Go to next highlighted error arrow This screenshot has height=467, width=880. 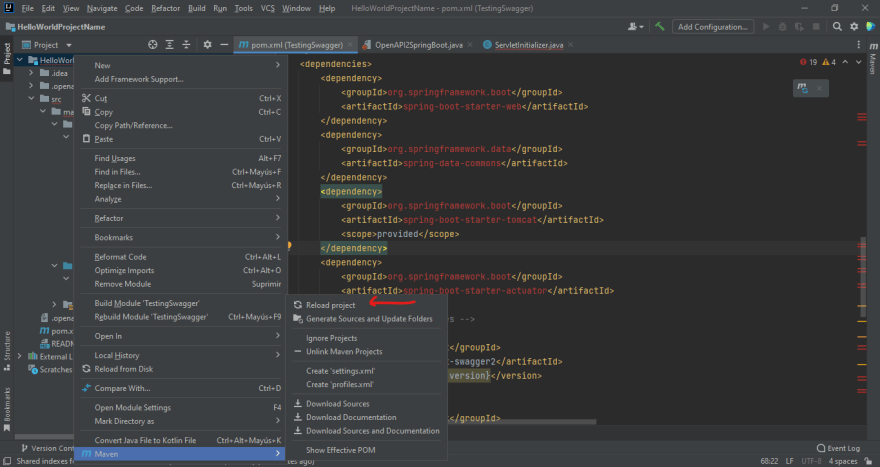(x=859, y=62)
